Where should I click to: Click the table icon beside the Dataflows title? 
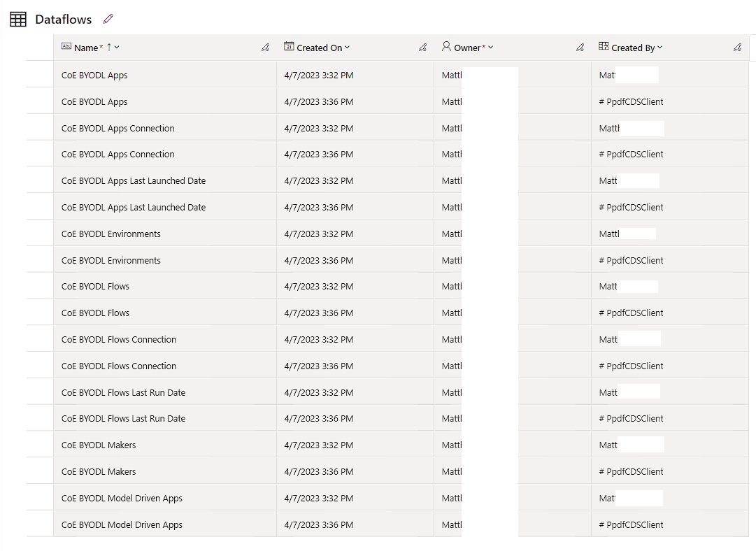[x=17, y=19]
